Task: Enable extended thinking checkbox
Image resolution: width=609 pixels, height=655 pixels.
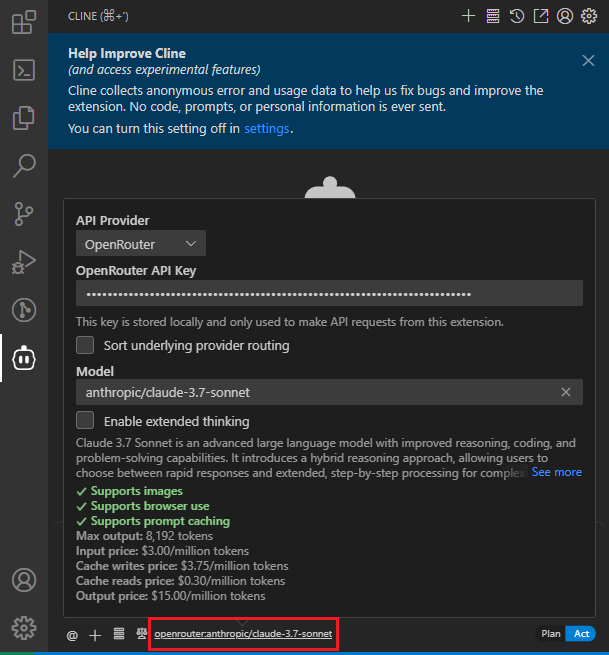Action: (85, 421)
